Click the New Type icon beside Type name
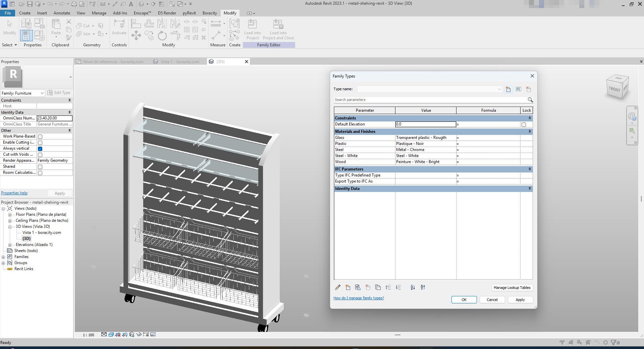This screenshot has height=349, width=644. [x=508, y=89]
